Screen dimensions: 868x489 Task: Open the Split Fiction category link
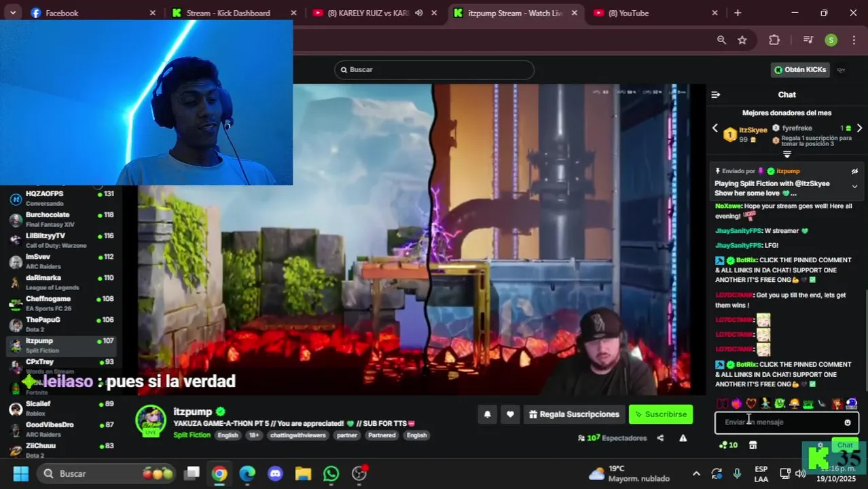tap(192, 435)
